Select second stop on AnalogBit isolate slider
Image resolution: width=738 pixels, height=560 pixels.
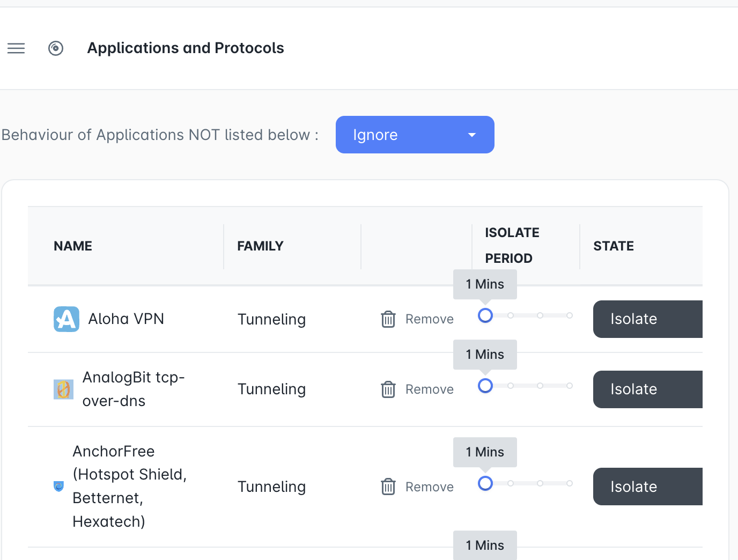[511, 386]
